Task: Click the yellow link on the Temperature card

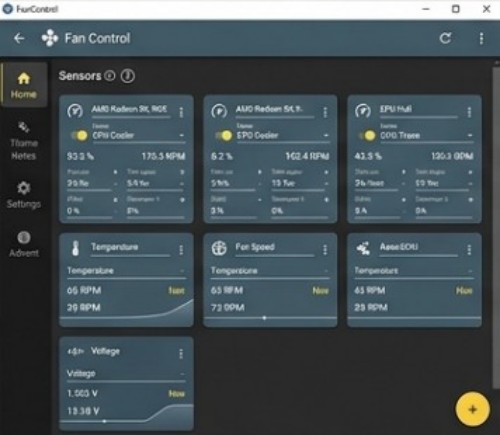Action: pos(176,291)
